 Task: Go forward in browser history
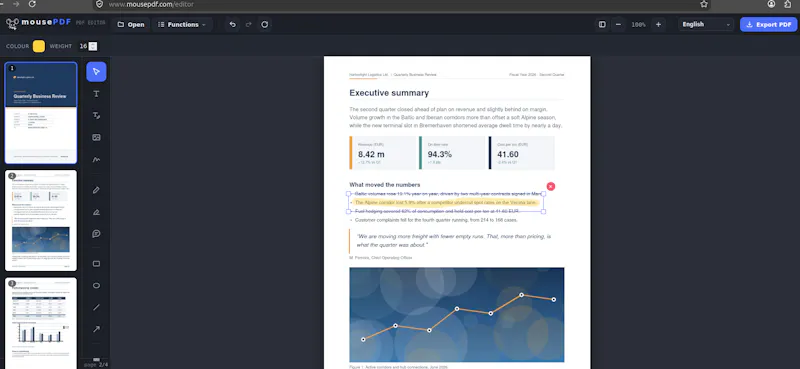[16, 4]
